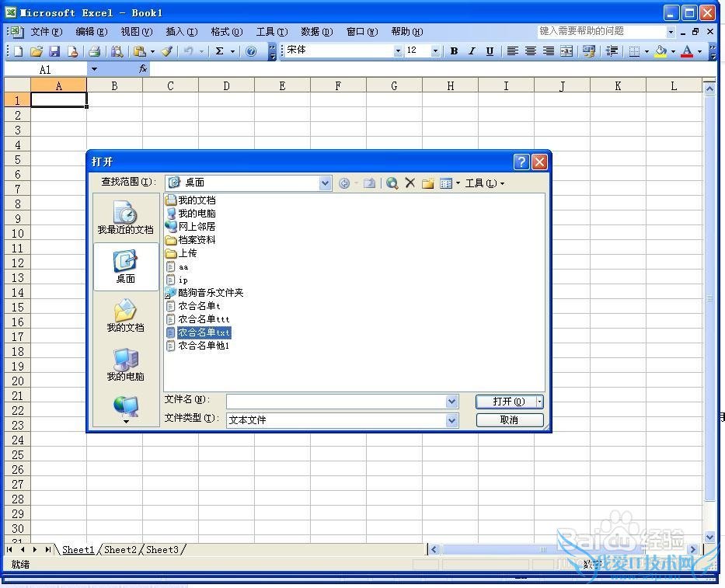Center cell text horizontally

tap(530, 51)
